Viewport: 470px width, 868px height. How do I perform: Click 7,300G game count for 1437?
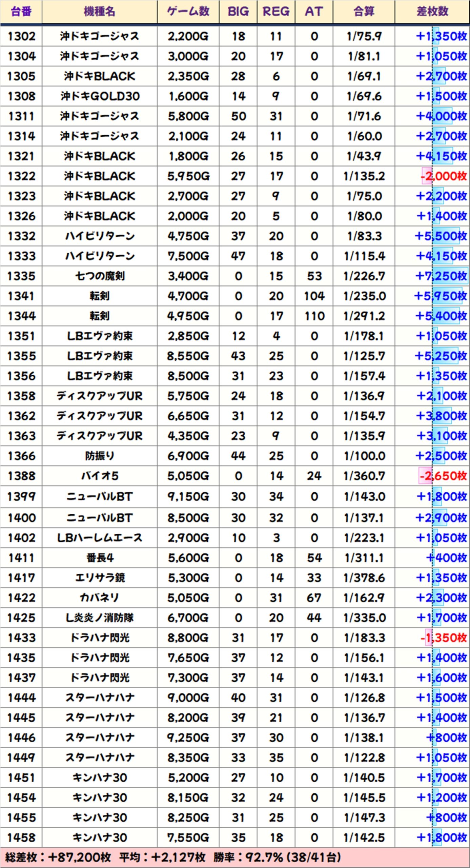pos(188,678)
